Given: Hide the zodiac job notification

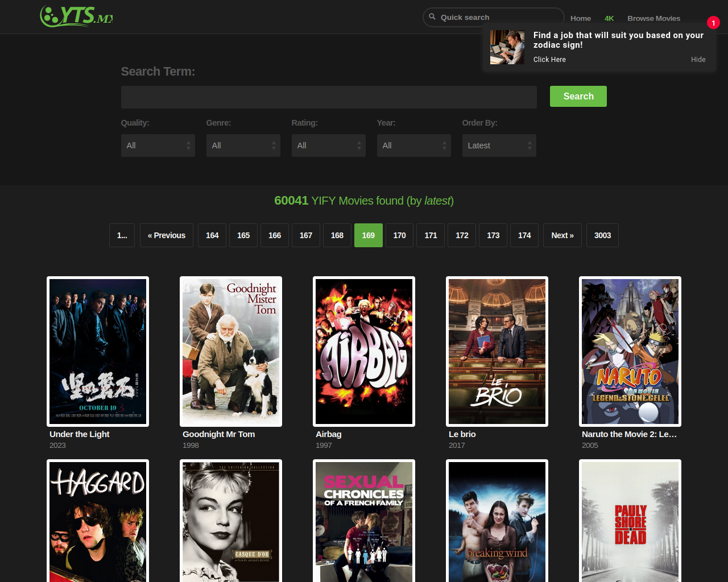Looking at the screenshot, I should click(698, 60).
